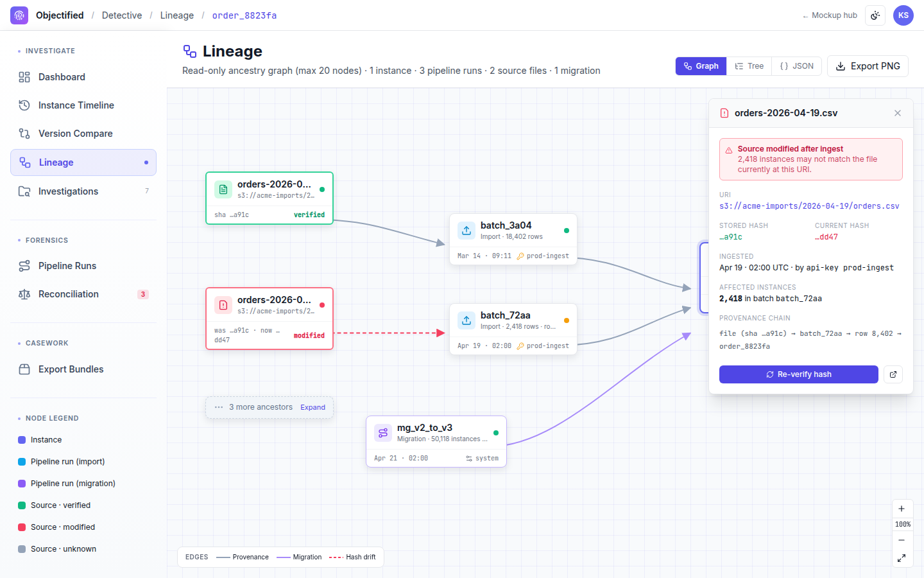Zoom in the graph with plus
Viewport: 924px width, 578px height.
pos(902,509)
